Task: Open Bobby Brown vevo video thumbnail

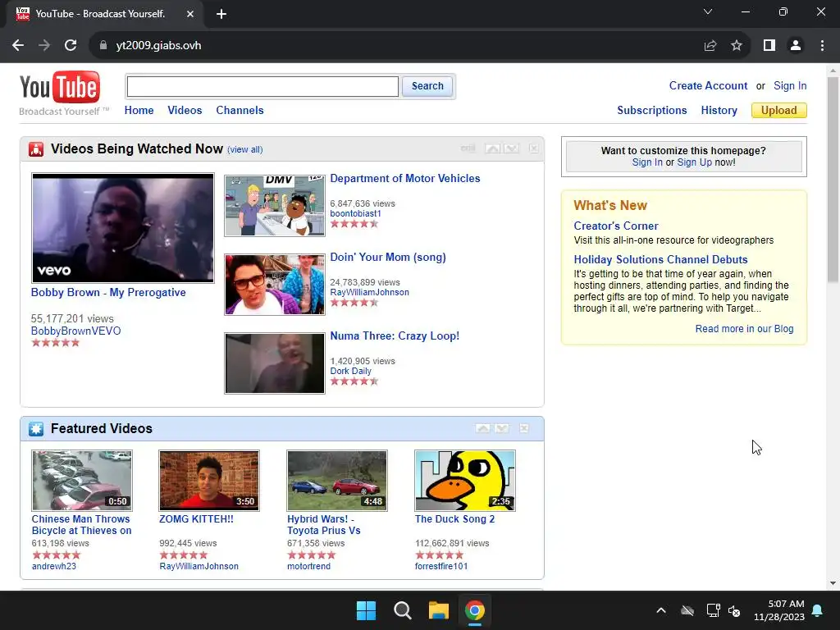Action: (x=123, y=228)
